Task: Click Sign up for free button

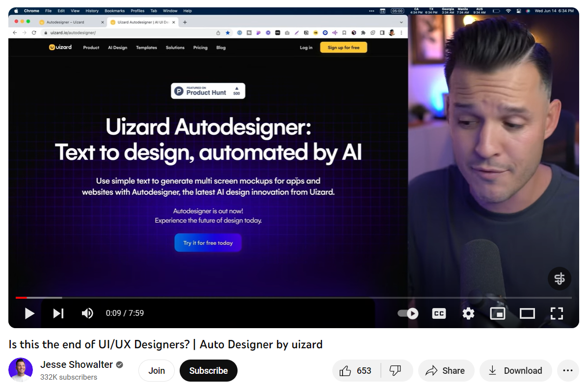Action: (x=344, y=48)
